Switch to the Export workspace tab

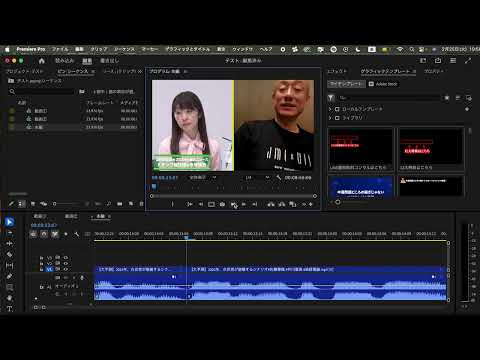coord(109,61)
